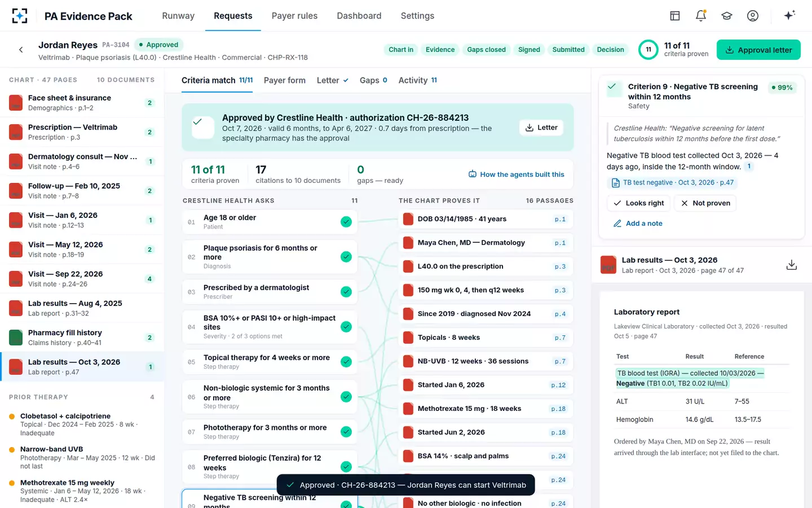The image size is (812, 508).
Task: Download the Lab results Oct 3 document
Action: pos(792,265)
